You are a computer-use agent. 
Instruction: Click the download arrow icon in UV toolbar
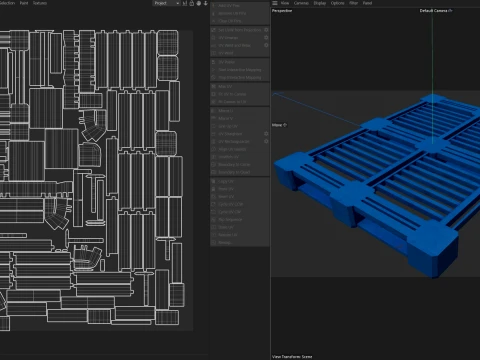coord(206,3)
